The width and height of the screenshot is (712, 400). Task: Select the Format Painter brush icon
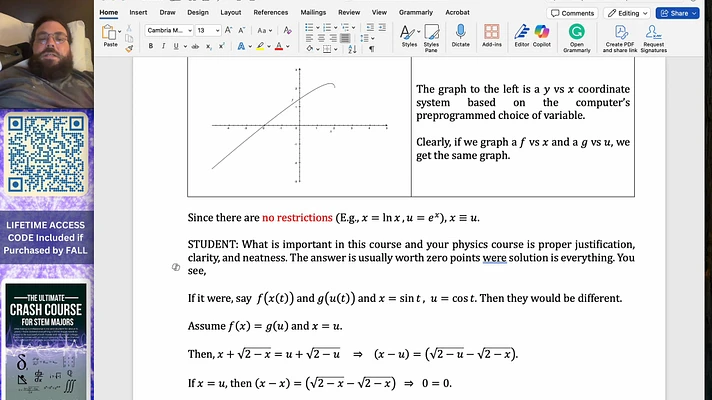point(129,48)
